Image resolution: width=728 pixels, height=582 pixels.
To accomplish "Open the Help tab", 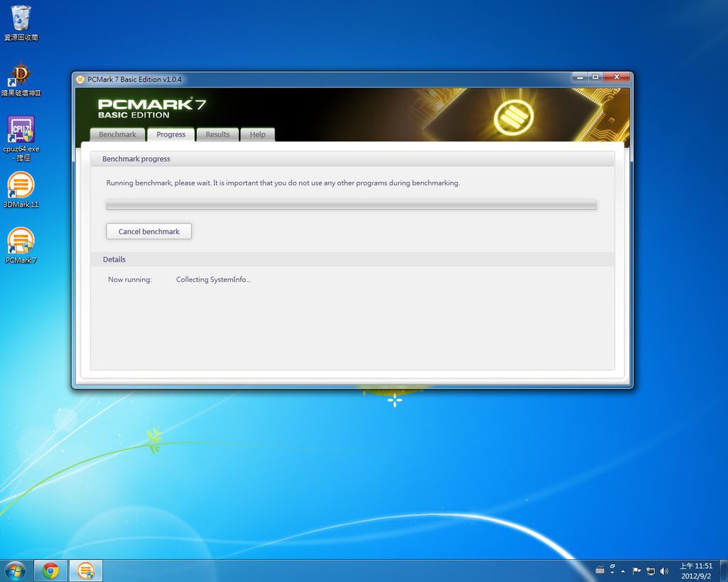I will coord(257,134).
